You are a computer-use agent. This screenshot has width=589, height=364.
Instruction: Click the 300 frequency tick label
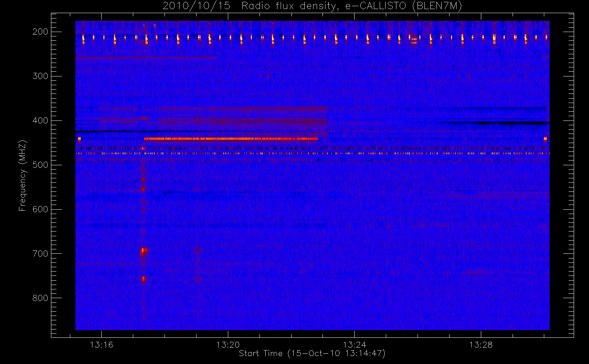(x=40, y=76)
